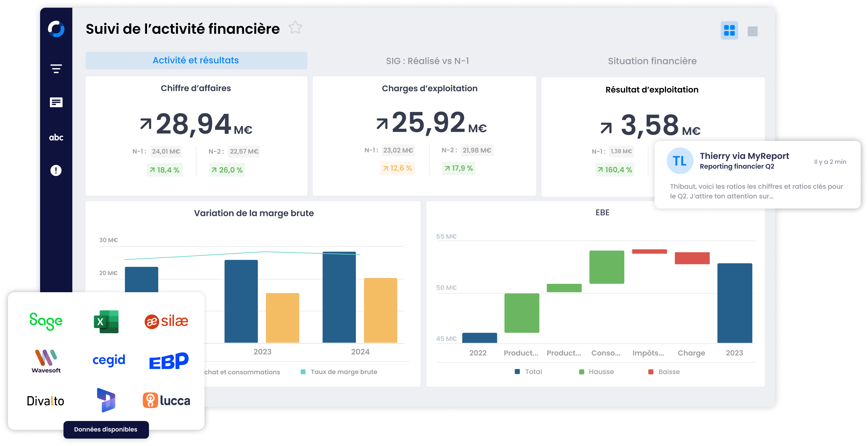Click the abc text icon in sidebar

pos(56,137)
